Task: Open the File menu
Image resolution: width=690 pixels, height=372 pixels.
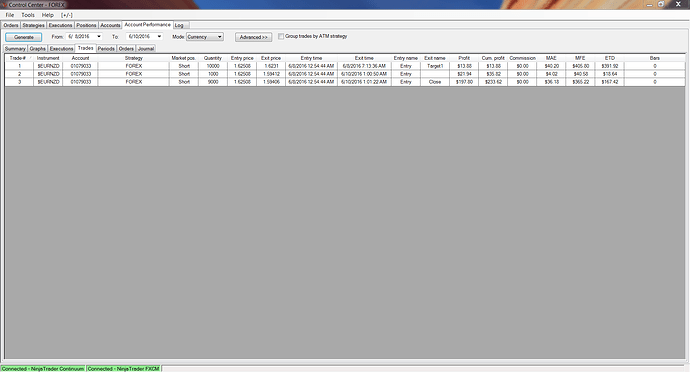Action: [10, 15]
